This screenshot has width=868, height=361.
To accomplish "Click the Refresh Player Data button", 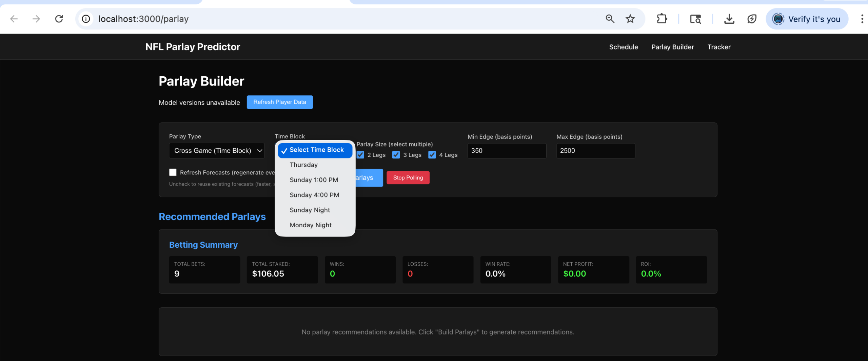I will point(279,102).
